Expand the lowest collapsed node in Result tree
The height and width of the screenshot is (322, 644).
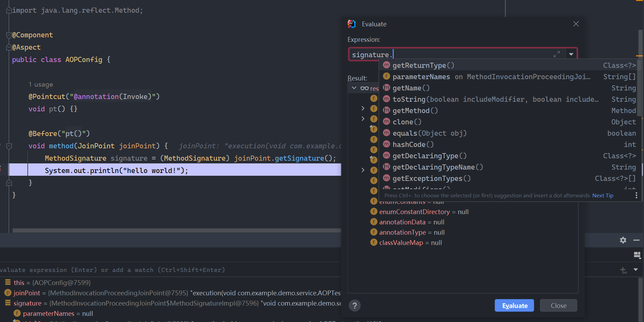pos(363,170)
